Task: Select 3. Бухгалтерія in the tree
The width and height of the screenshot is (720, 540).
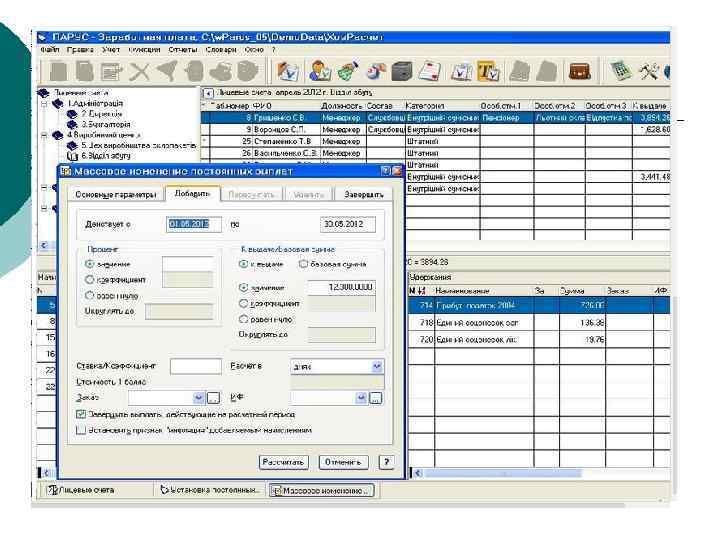Action: coord(106,124)
